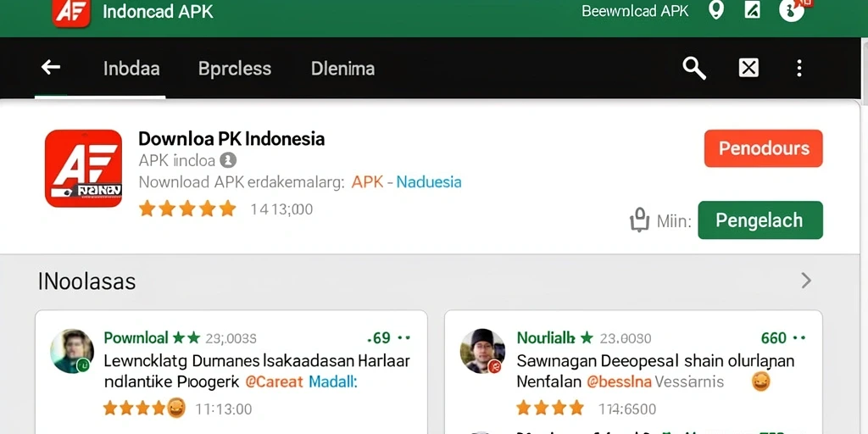Open options dots next to 69
Screen dimensions: 868x434
point(404,337)
